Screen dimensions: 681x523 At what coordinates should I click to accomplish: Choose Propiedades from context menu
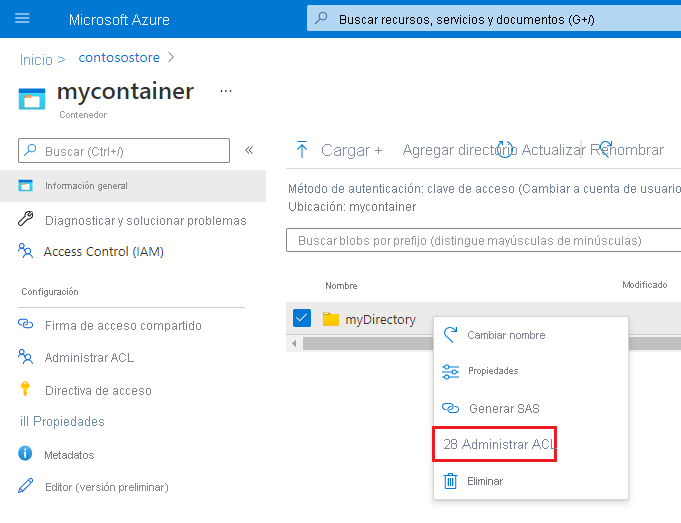(493, 371)
